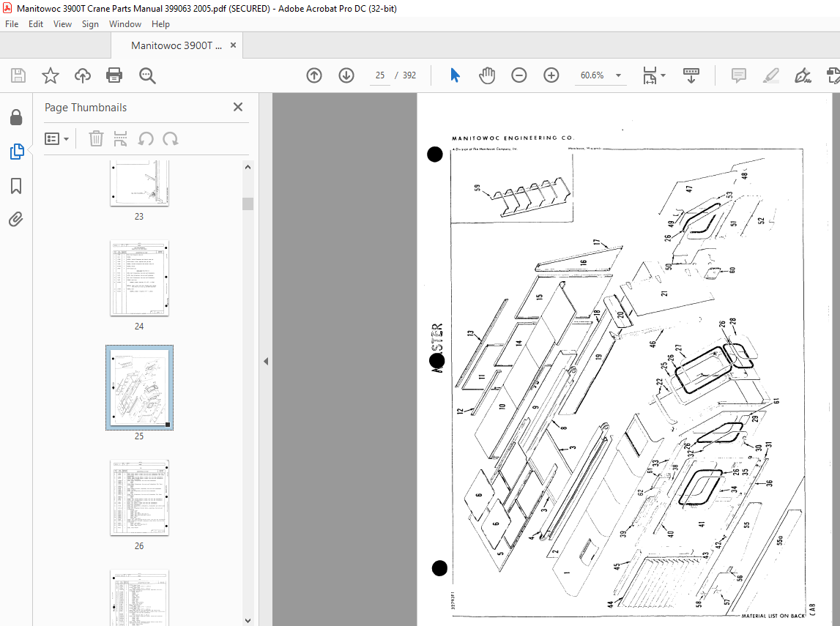
Task: Toggle Page Thumbnails sidebar panel icon
Action: pyautogui.click(x=17, y=152)
